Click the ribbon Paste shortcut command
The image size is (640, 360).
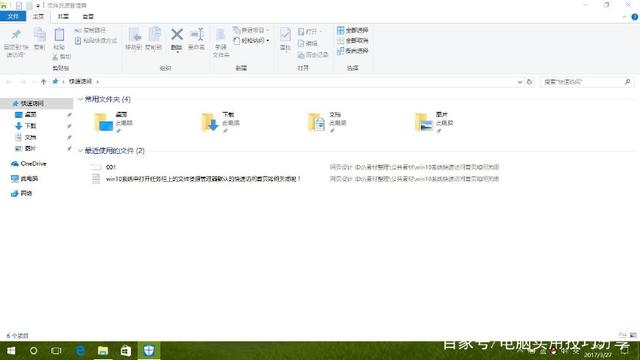(x=96, y=40)
